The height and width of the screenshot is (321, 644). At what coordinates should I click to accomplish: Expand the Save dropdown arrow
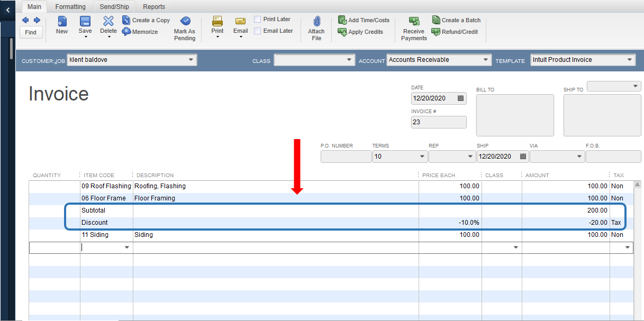coord(85,37)
